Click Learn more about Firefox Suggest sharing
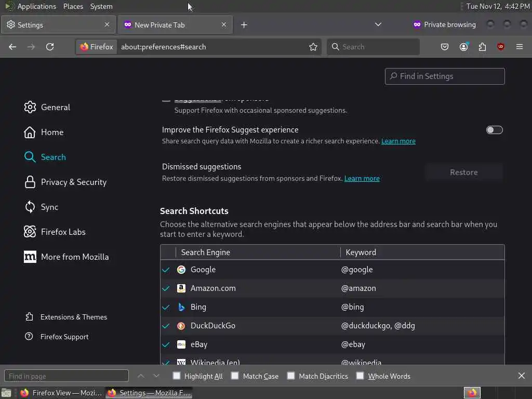 (x=398, y=141)
